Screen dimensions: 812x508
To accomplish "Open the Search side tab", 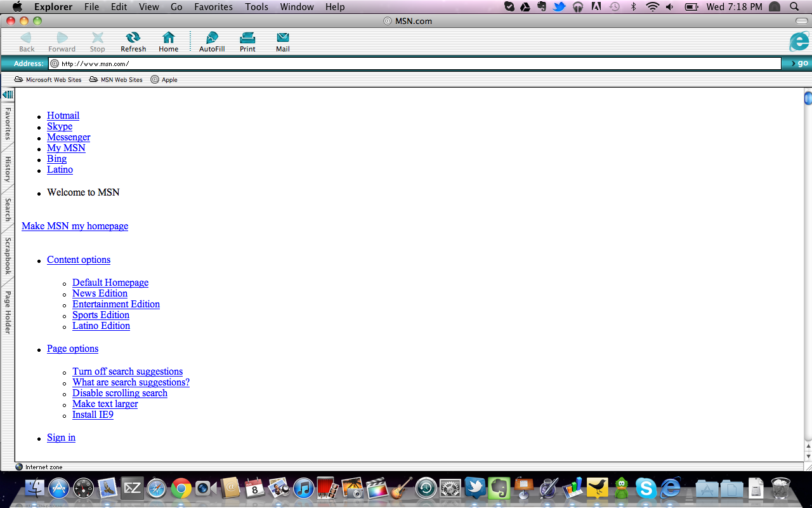I will click(x=8, y=210).
